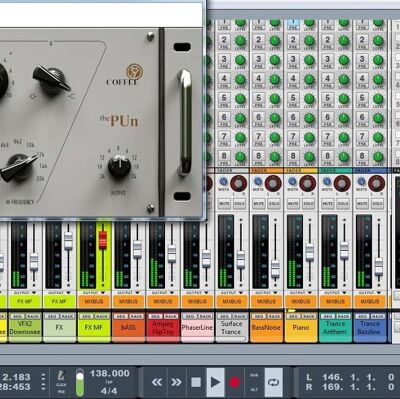Click the SEQ button on Piano channel
This screenshot has height=399, width=400.
click(293, 316)
